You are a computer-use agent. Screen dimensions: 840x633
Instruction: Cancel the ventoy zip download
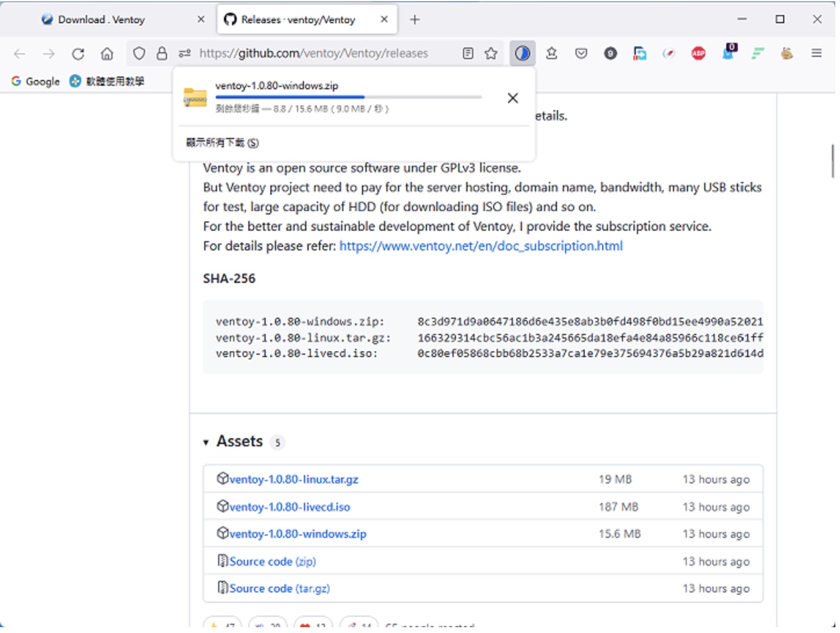coord(513,99)
